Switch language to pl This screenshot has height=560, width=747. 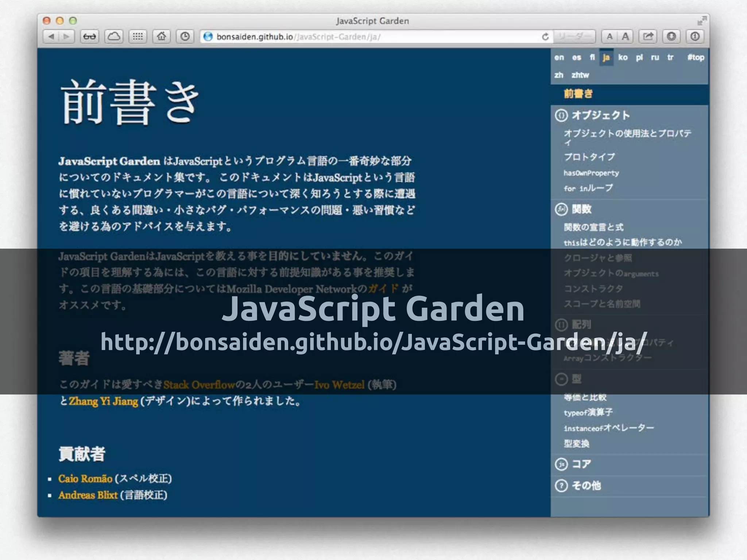tap(639, 57)
